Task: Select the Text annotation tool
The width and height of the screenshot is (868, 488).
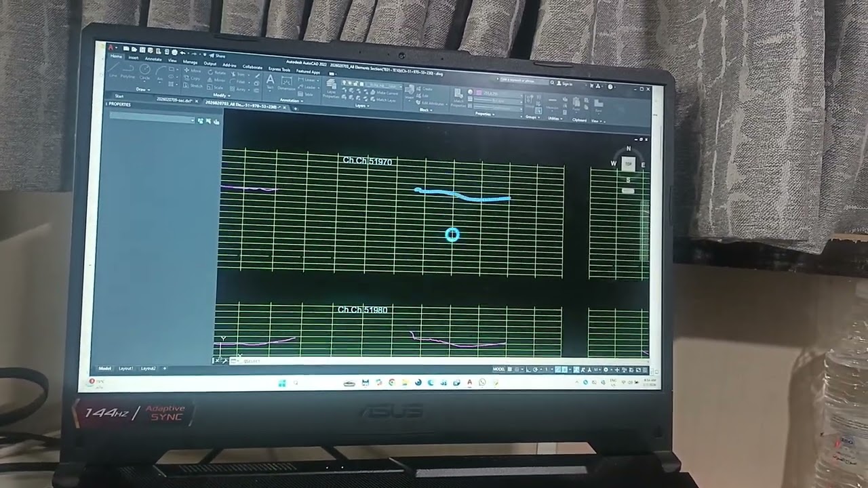Action: (270, 83)
